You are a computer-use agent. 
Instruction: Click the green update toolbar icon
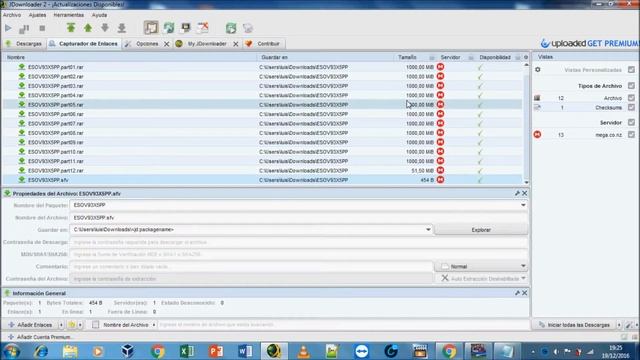tap(231, 28)
